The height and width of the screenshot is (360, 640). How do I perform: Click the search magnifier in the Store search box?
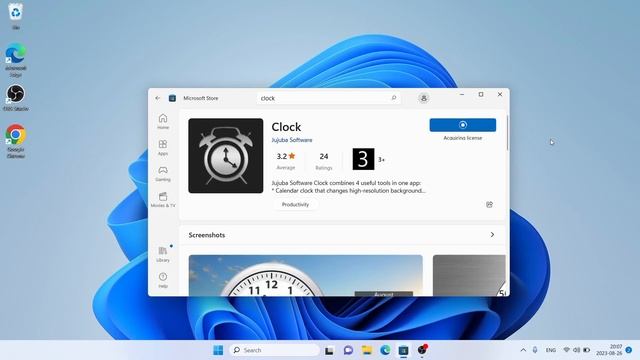tap(393, 98)
